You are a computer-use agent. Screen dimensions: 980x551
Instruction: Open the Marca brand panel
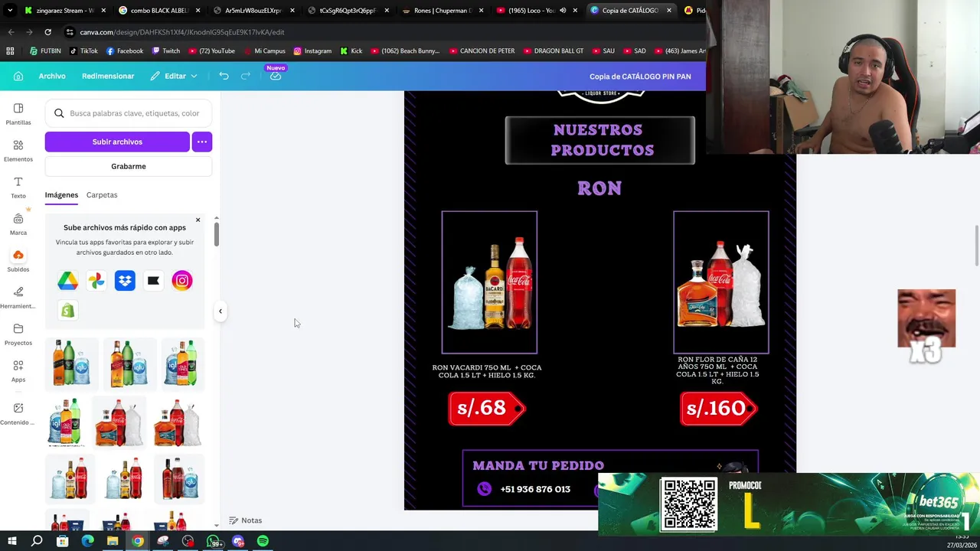pyautogui.click(x=18, y=224)
